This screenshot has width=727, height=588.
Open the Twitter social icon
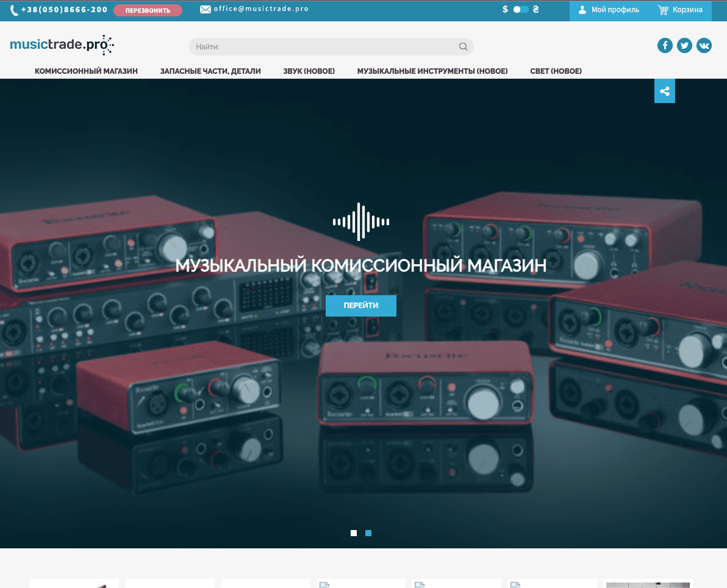pyautogui.click(x=684, y=46)
